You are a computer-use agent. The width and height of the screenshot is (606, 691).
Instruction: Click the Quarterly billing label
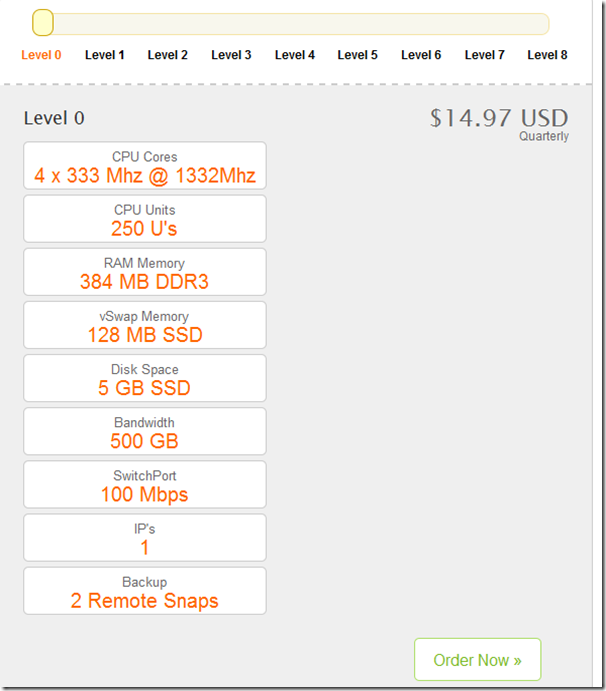[543, 136]
